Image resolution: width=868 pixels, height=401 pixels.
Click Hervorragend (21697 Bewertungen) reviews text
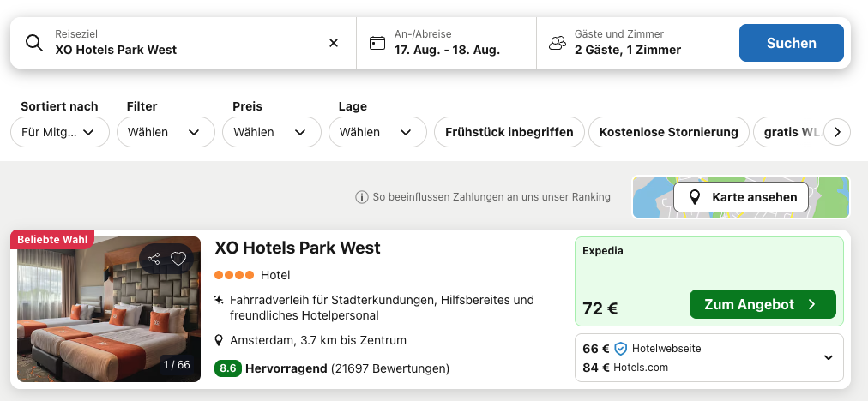pos(347,368)
